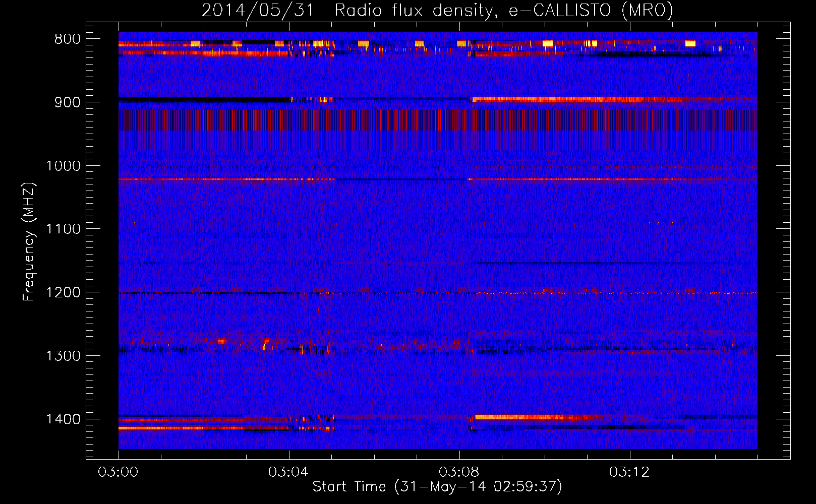Screen dimensions: 816x504
Task: Select the 900 frequency tick label
Action: 67,102
